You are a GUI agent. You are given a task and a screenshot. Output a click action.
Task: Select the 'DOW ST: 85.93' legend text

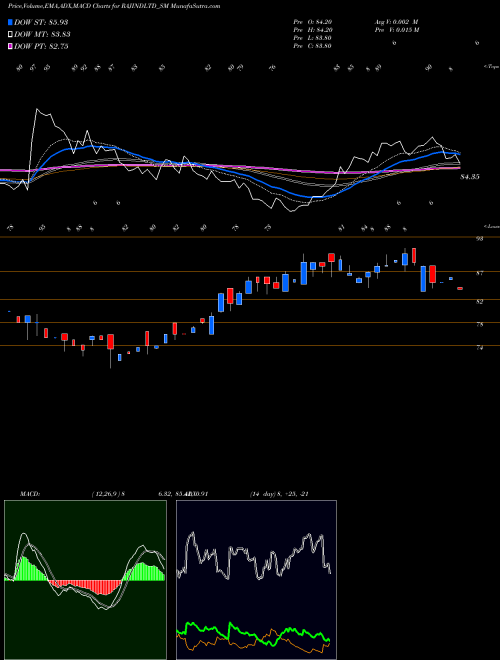[41, 22]
